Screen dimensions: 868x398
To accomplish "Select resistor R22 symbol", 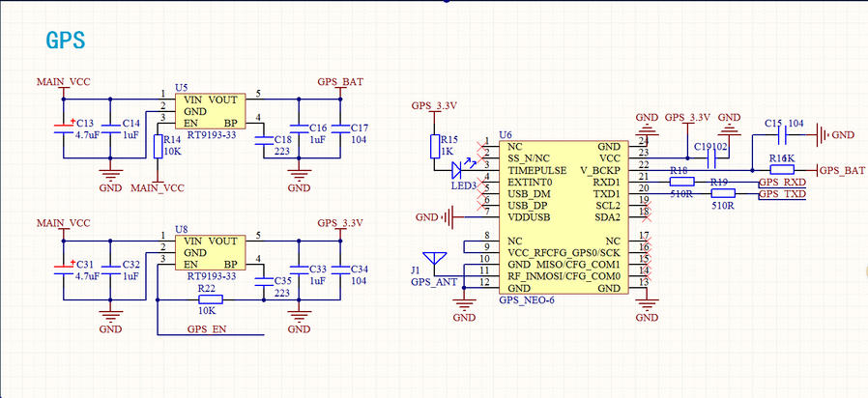I will point(205,298).
